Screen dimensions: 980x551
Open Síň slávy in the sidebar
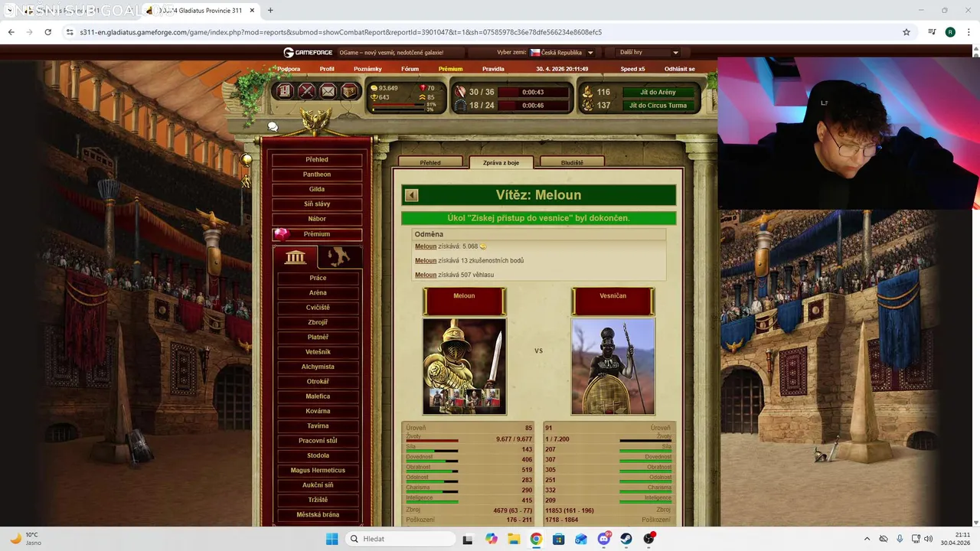317,204
